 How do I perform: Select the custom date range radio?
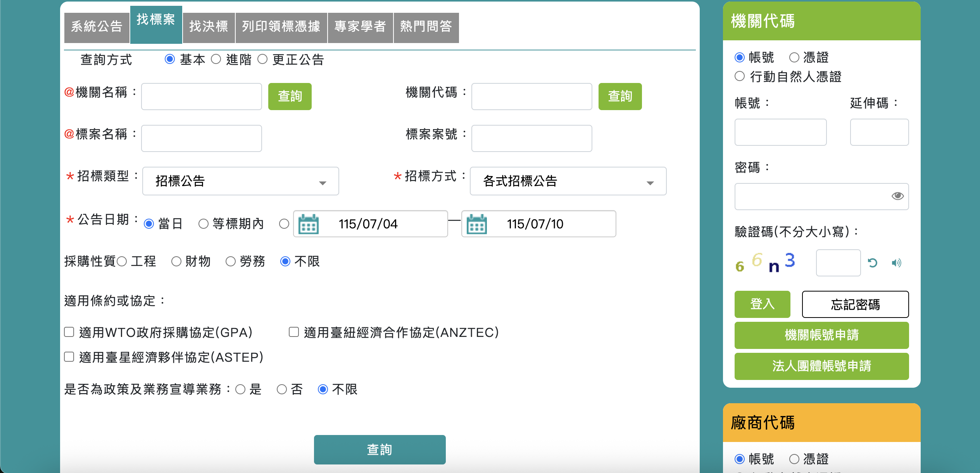point(284,224)
